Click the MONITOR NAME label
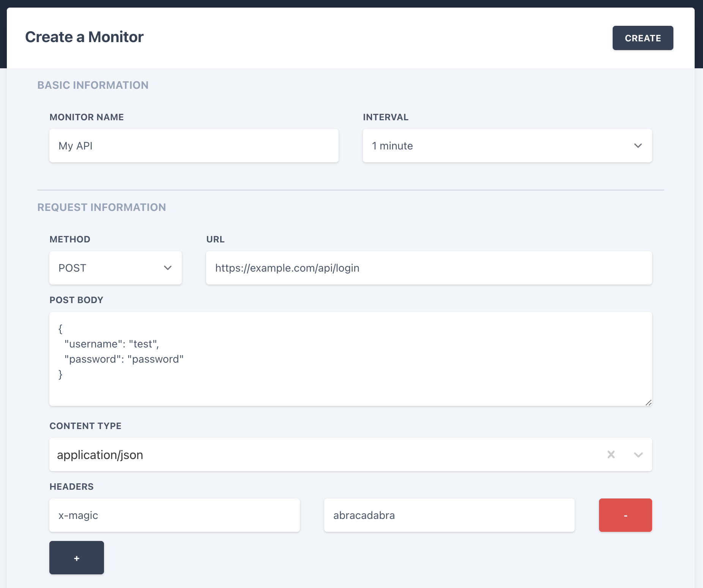 pyautogui.click(x=87, y=117)
